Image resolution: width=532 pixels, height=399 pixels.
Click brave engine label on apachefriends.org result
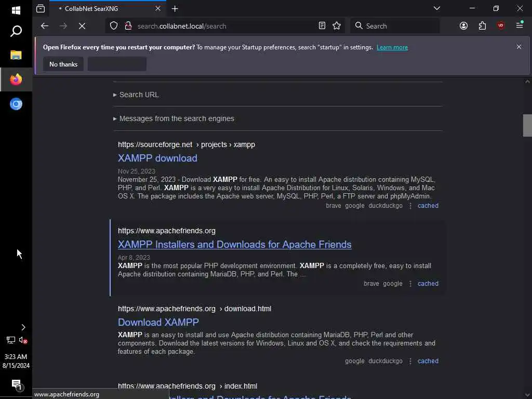(371, 284)
